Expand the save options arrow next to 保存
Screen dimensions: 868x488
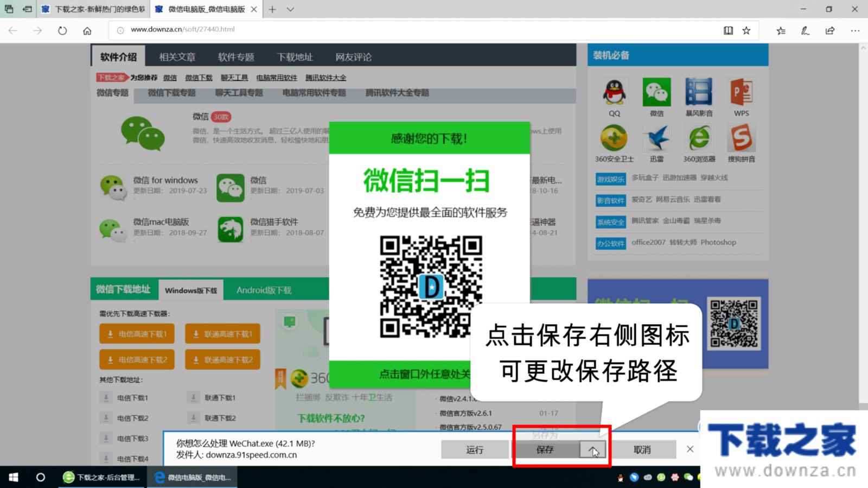(x=593, y=449)
